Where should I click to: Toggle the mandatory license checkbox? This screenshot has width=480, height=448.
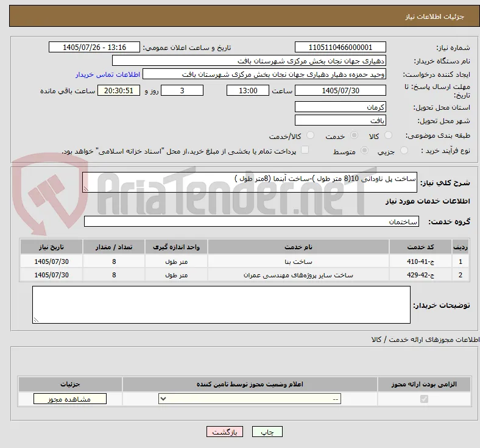coord(424,399)
